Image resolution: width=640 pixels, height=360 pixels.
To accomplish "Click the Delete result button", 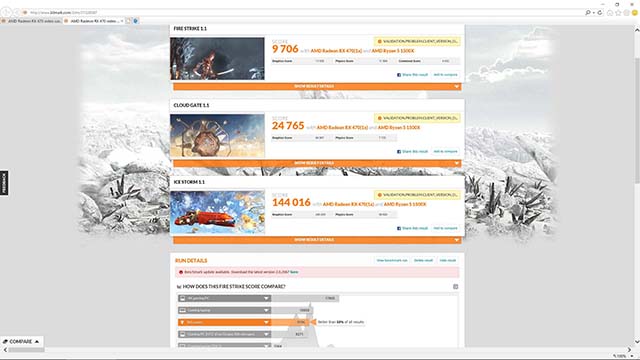I will (423, 260).
